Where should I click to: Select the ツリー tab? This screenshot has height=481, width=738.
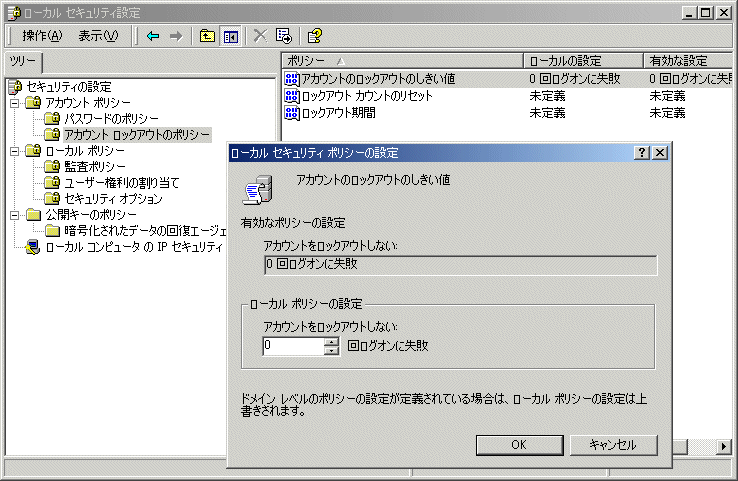tap(23, 61)
